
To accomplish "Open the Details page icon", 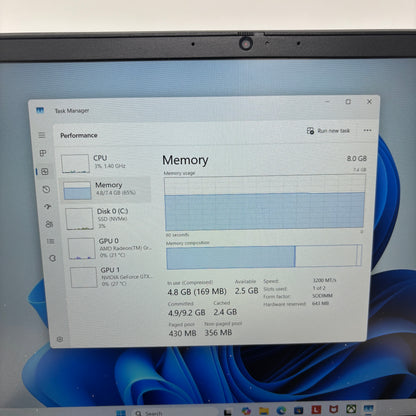I will tap(51, 241).
